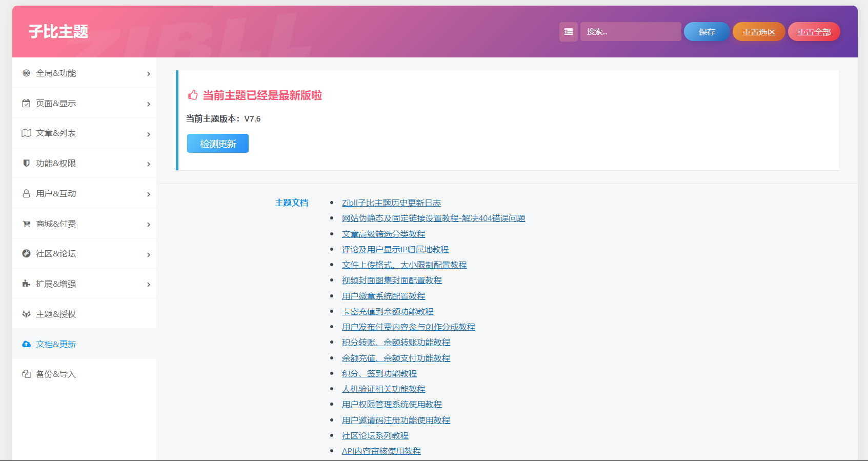Click the 文章&列表 map icon
This screenshot has height=461, width=868.
[x=26, y=133]
